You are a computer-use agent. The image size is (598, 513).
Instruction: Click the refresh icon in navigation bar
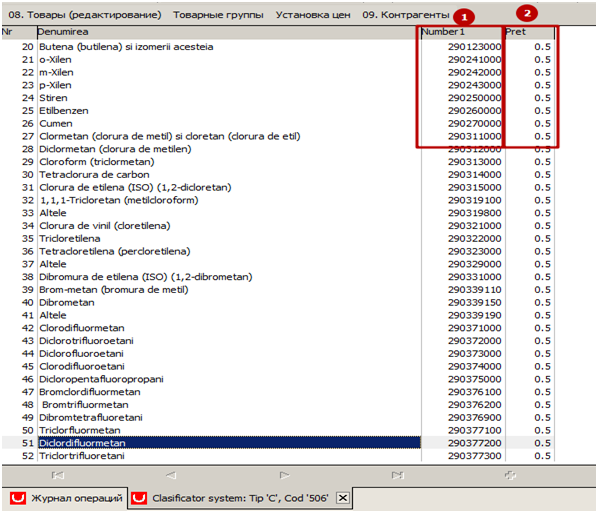[510, 475]
